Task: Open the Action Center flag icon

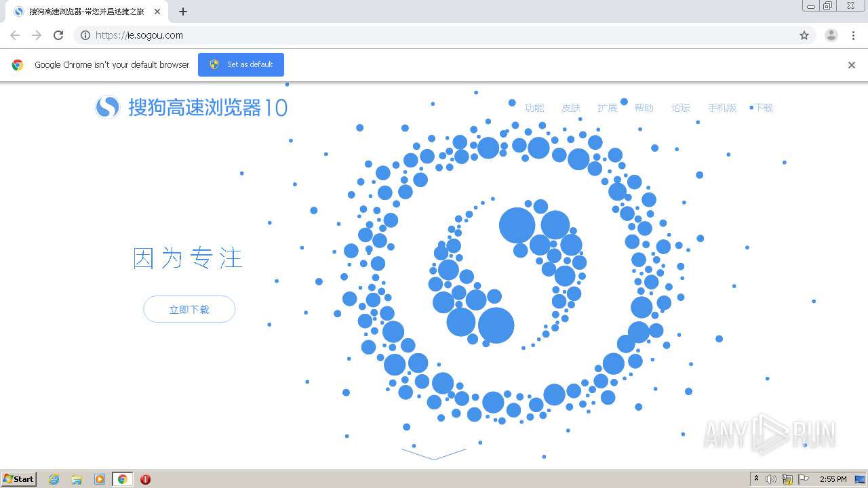Action: (804, 479)
